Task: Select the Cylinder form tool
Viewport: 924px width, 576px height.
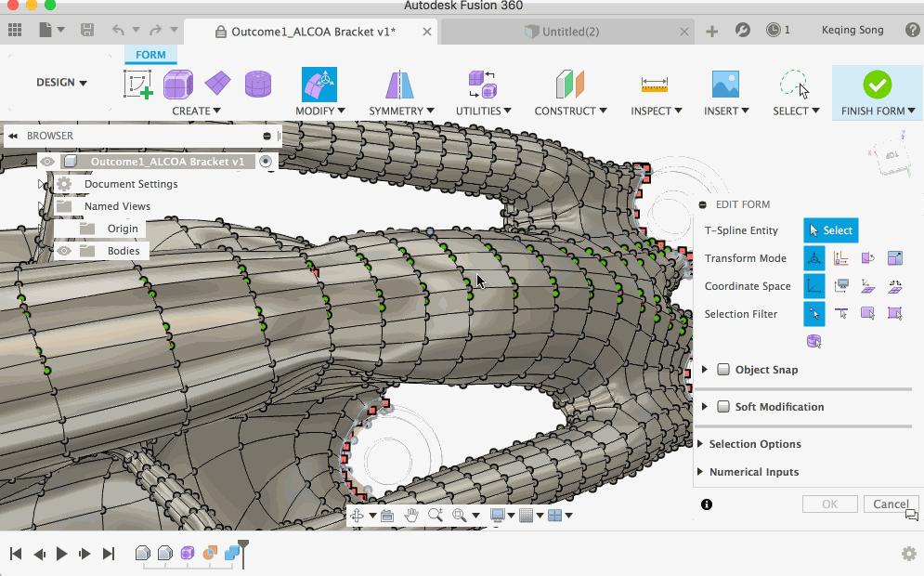Action: click(x=258, y=85)
